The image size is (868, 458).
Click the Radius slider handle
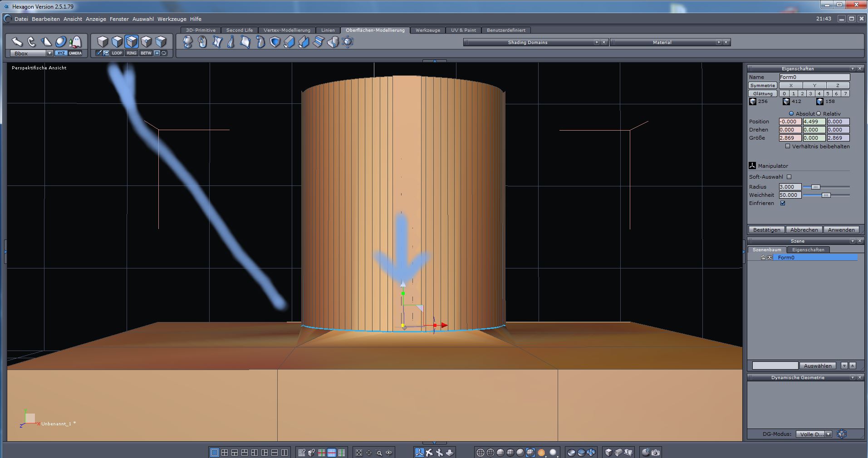click(815, 187)
